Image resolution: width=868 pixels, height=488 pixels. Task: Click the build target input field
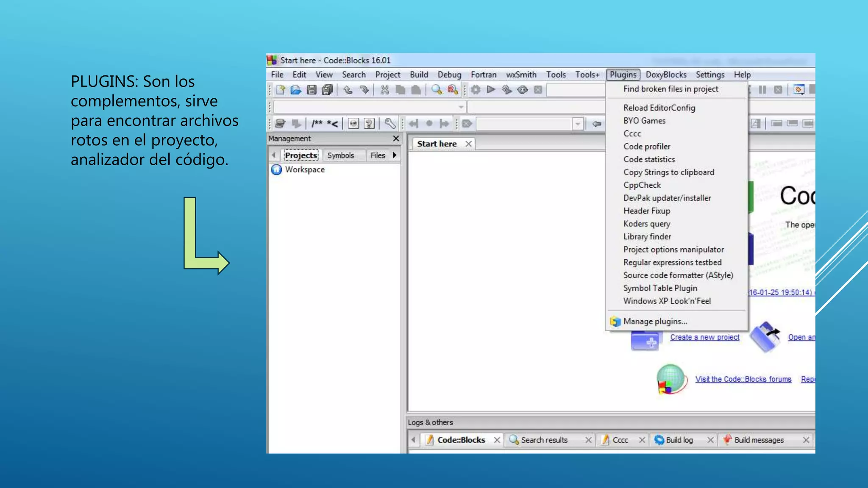(x=576, y=89)
